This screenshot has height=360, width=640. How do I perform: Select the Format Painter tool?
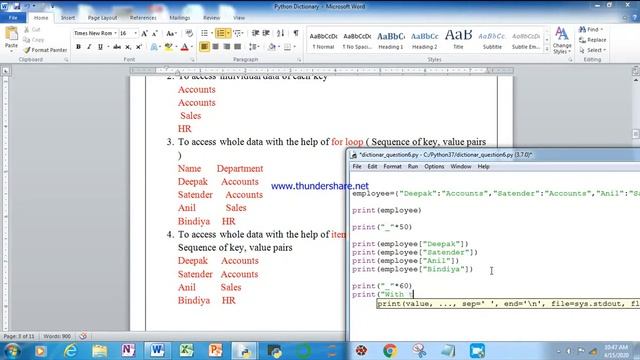click(x=45, y=50)
